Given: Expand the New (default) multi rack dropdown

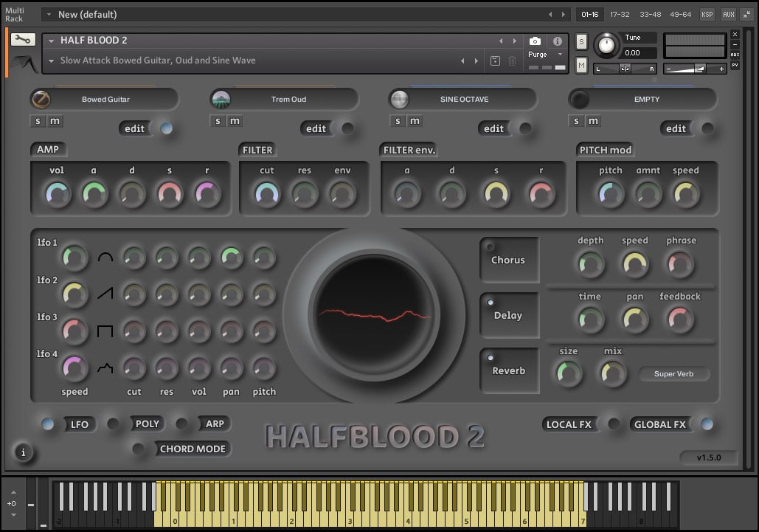Looking at the screenshot, I should point(48,15).
